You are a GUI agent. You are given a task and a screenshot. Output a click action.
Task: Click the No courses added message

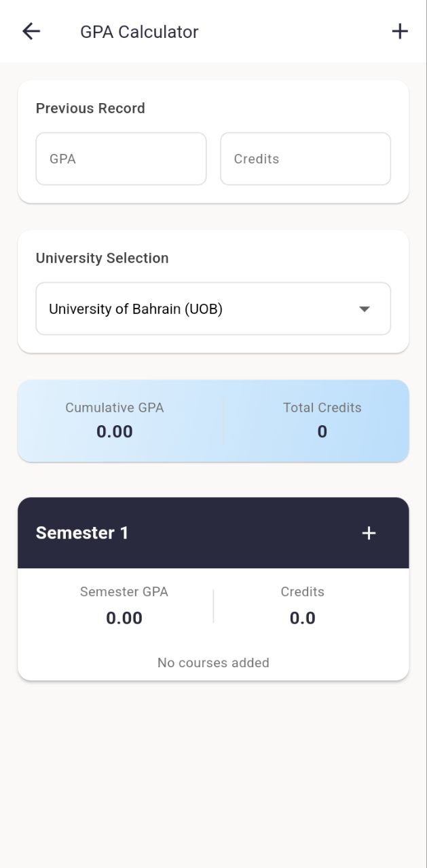pyautogui.click(x=213, y=663)
